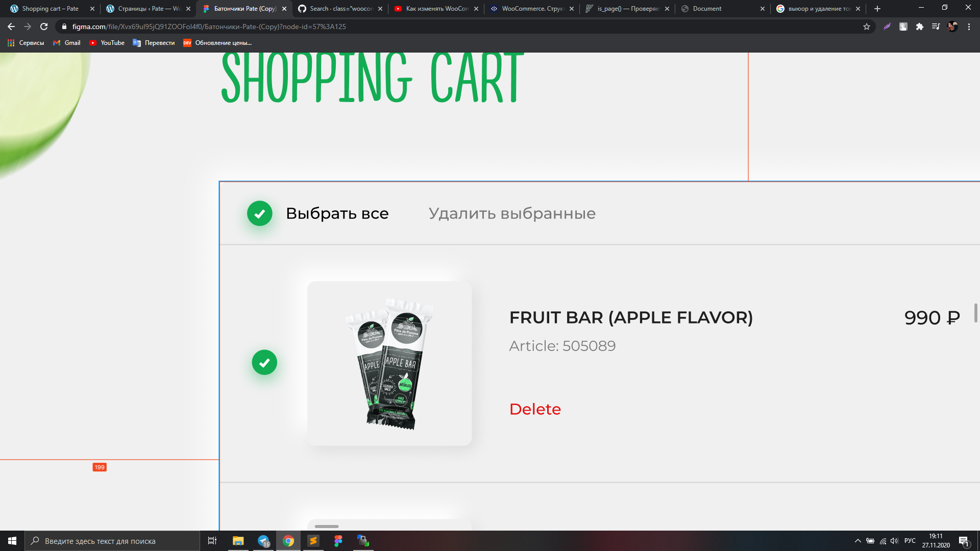Show hidden system tray icons

point(858,541)
